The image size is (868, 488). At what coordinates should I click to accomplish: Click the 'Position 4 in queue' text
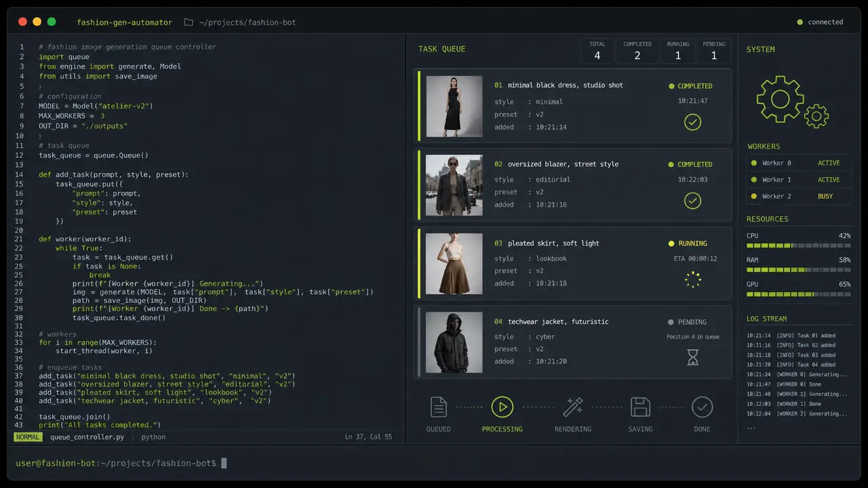pos(693,337)
